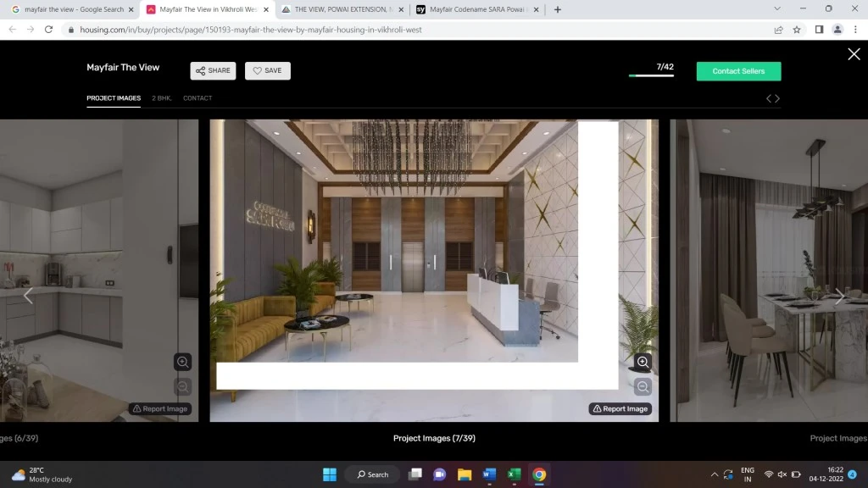The height and width of the screenshot is (488, 868).
Task: Select the Project Images tab
Action: tap(114, 98)
